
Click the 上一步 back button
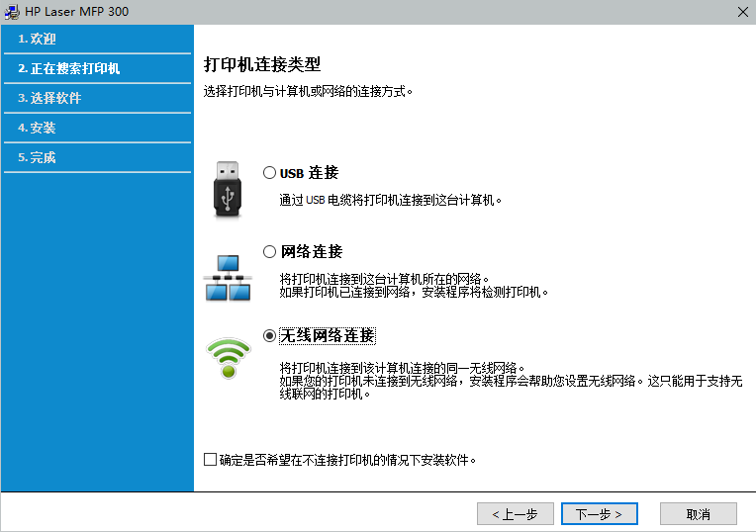point(515,514)
